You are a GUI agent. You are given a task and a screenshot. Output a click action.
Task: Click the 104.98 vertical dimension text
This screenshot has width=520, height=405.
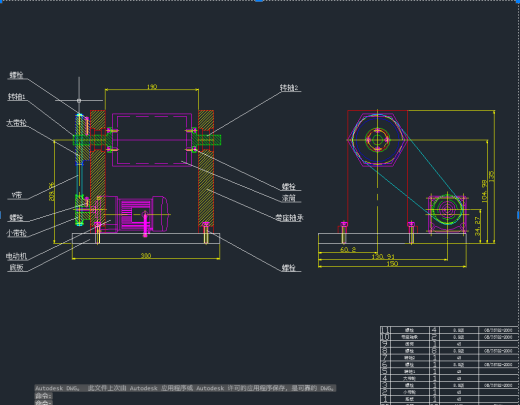click(484, 191)
